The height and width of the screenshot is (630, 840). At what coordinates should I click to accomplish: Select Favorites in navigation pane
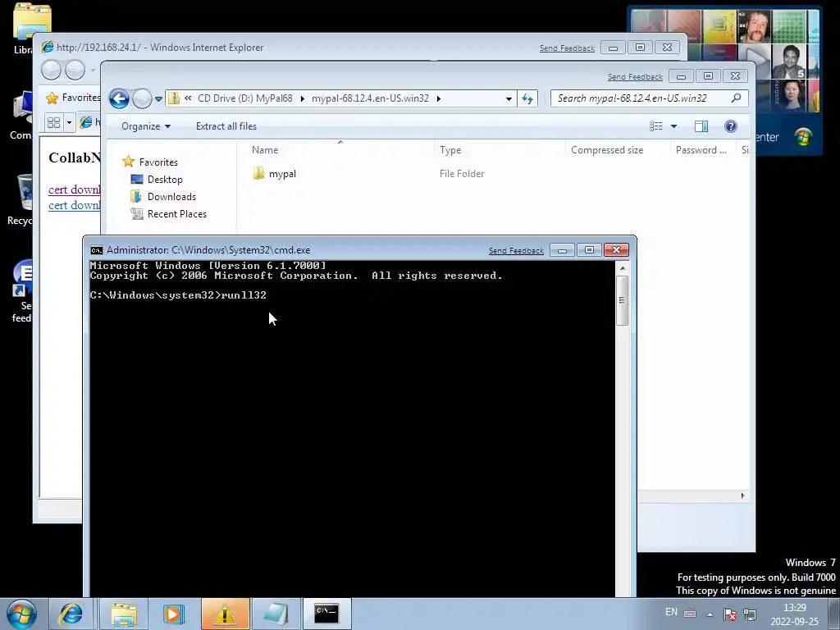point(150,162)
